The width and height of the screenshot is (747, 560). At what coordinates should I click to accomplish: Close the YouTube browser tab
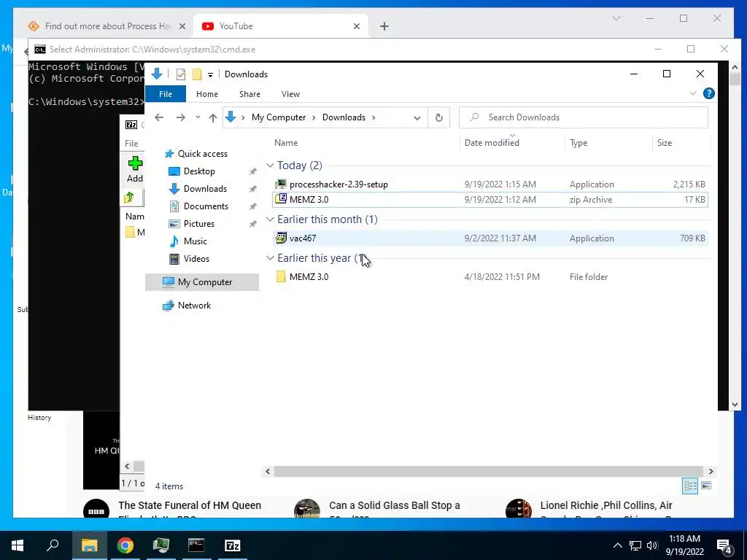pyautogui.click(x=356, y=26)
